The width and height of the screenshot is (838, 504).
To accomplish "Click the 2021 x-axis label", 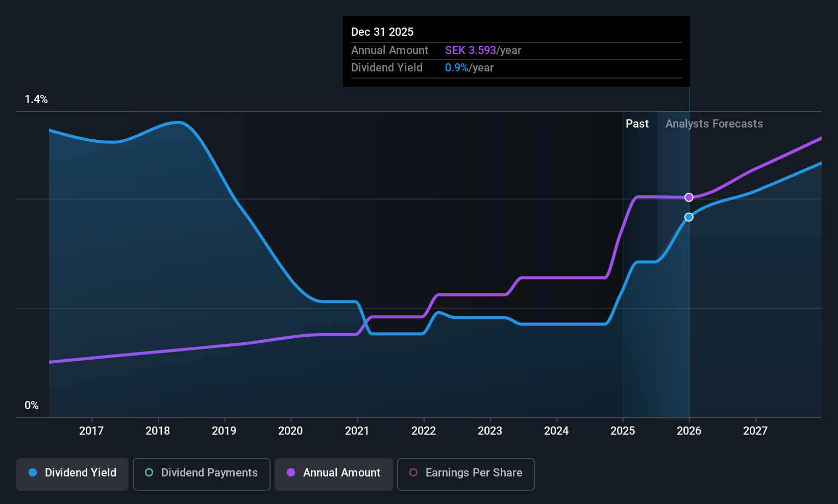I will point(357,431).
